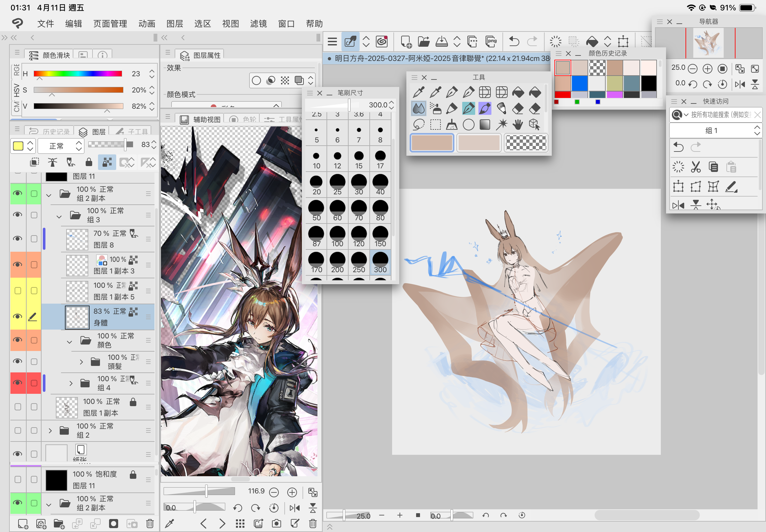766x532 pixels.
Task: Expand the 组 2 folder
Action: point(50,431)
